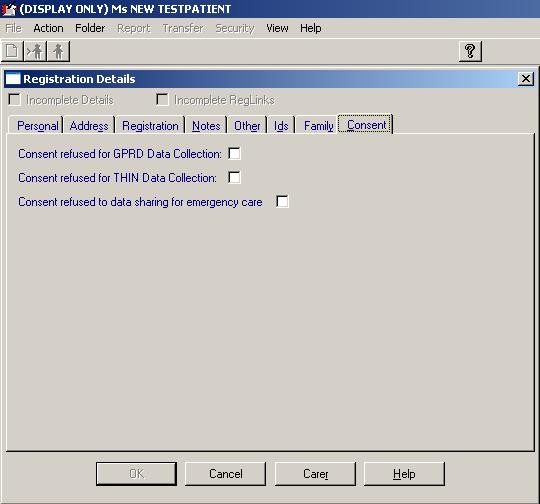Click the Registration Details window icon

(13, 79)
